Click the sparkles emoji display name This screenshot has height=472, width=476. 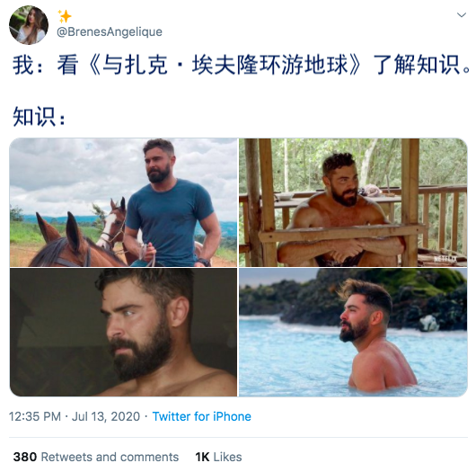point(65,16)
